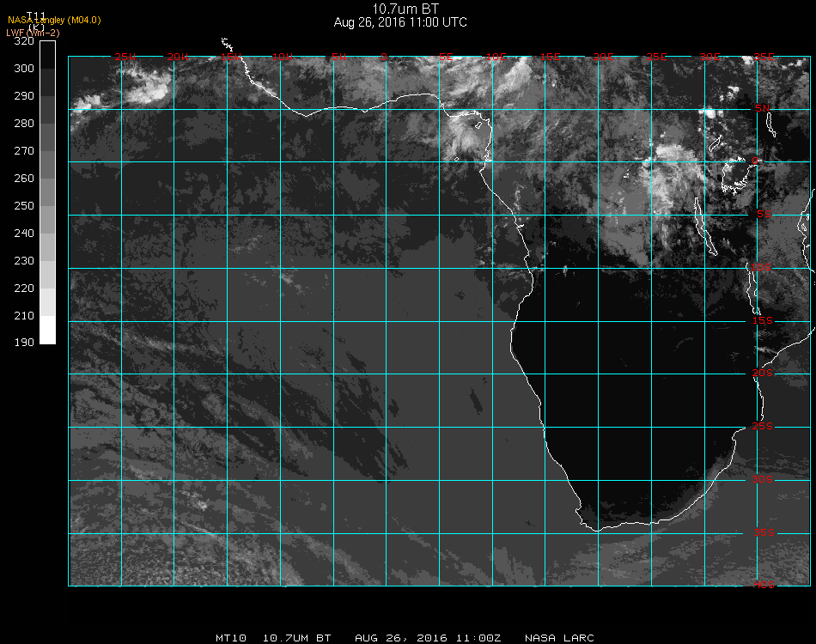Select the 15E longitude label
Screen dimensions: 816x644
click(x=550, y=57)
